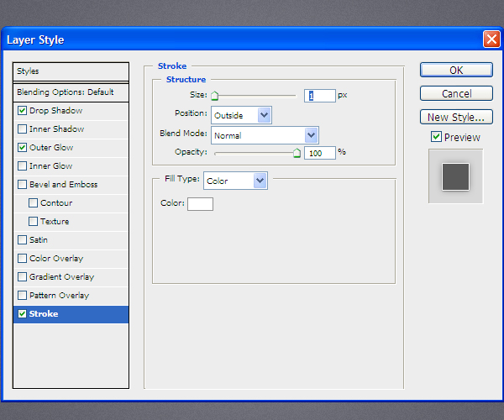Select Styles in the left list
The image size is (504, 420).
[28, 71]
